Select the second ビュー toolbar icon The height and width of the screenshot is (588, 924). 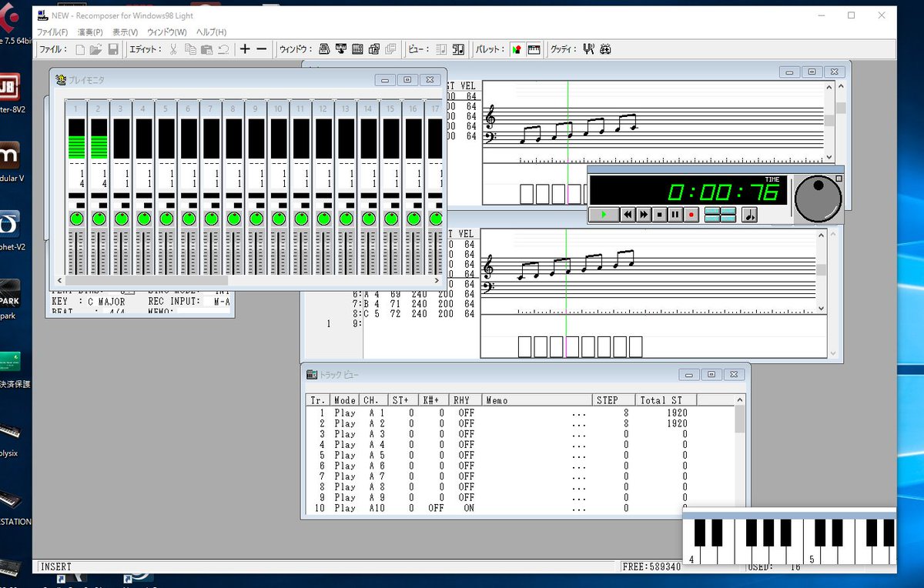(x=458, y=49)
